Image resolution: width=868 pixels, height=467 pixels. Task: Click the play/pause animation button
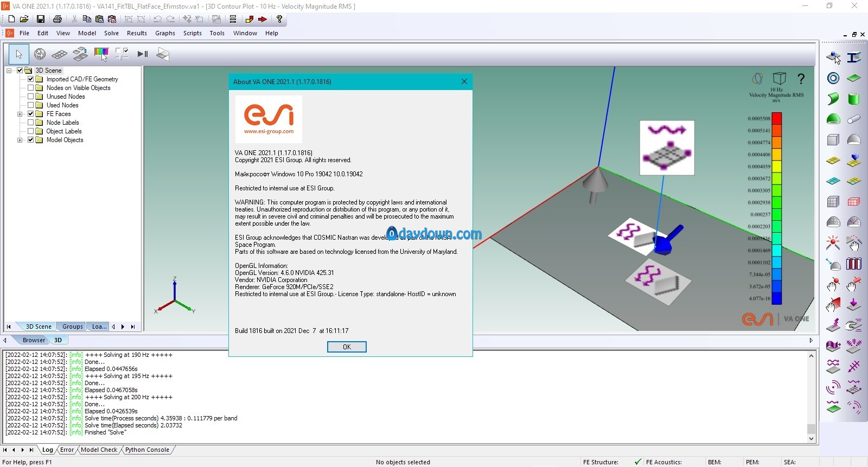143,54
